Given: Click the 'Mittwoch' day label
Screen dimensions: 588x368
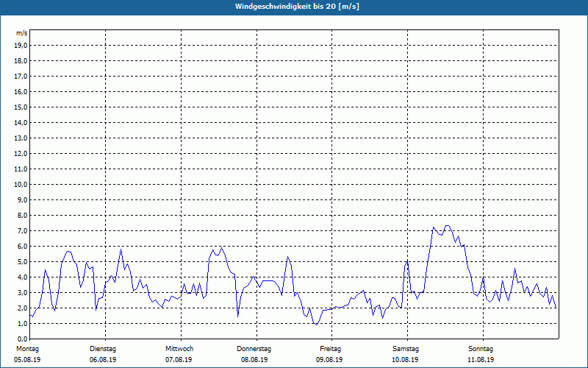Looking at the screenshot, I should point(179,349).
